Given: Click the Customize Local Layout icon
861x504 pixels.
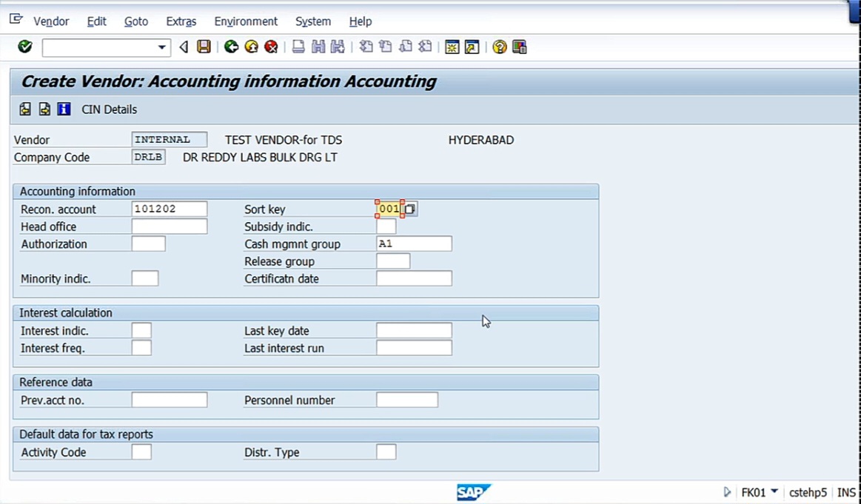Looking at the screenshot, I should (520, 47).
